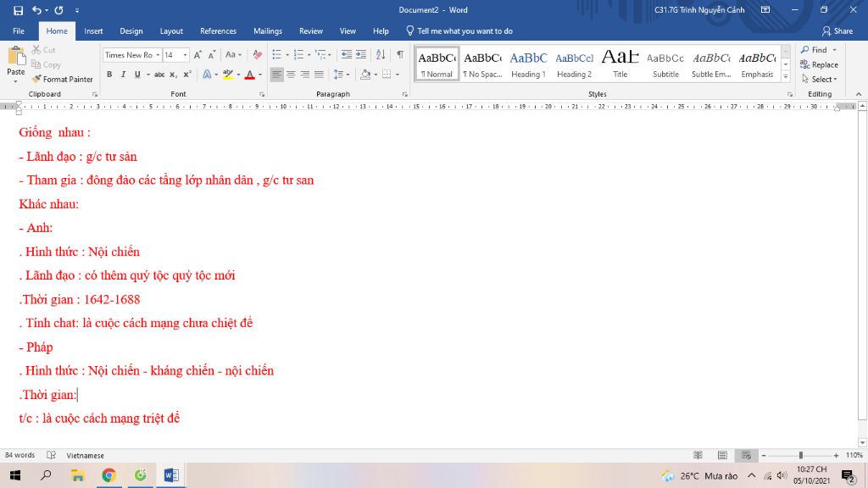Open the spelling proofing status icon
868x488 pixels.
pos(51,455)
